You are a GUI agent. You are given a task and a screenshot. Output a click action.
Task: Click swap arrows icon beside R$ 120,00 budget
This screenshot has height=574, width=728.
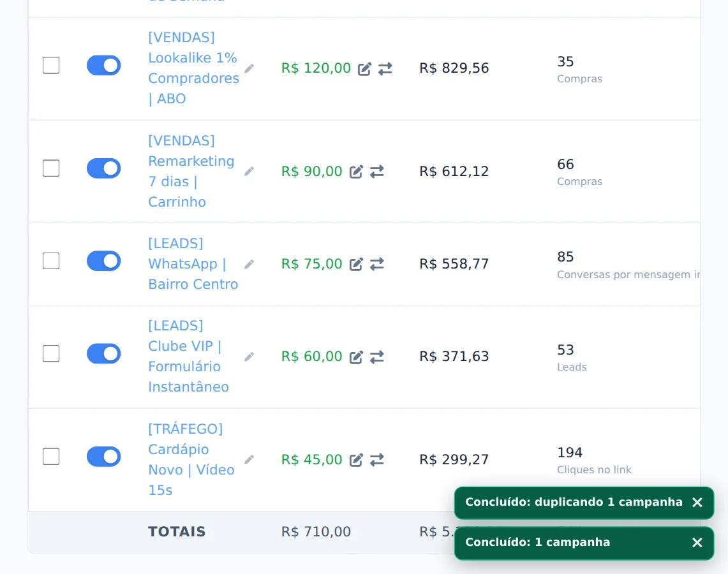(385, 69)
